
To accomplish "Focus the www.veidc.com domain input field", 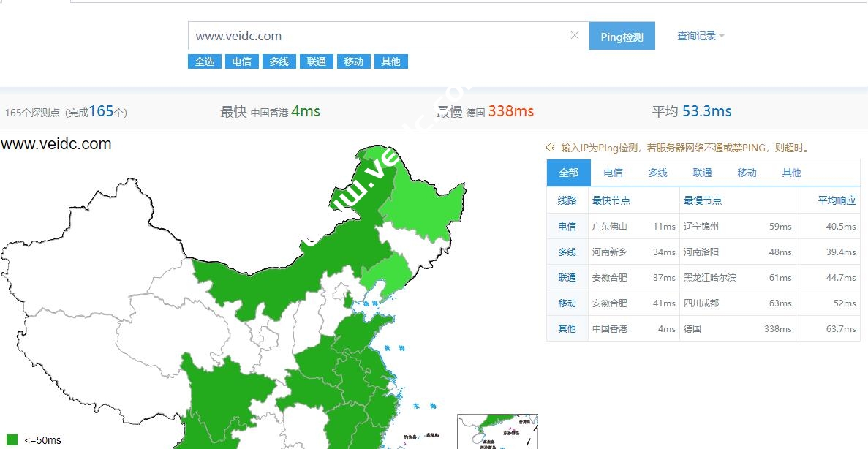I will click(x=388, y=36).
